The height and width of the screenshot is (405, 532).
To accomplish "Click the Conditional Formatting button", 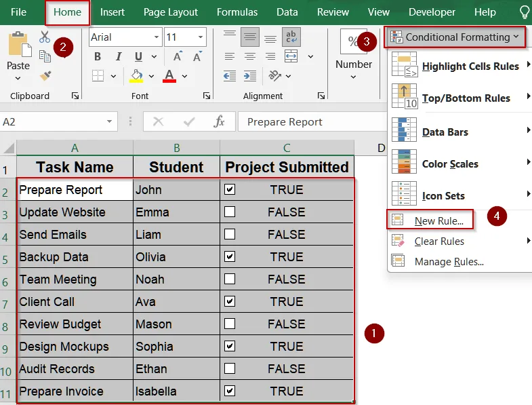I will [x=455, y=37].
